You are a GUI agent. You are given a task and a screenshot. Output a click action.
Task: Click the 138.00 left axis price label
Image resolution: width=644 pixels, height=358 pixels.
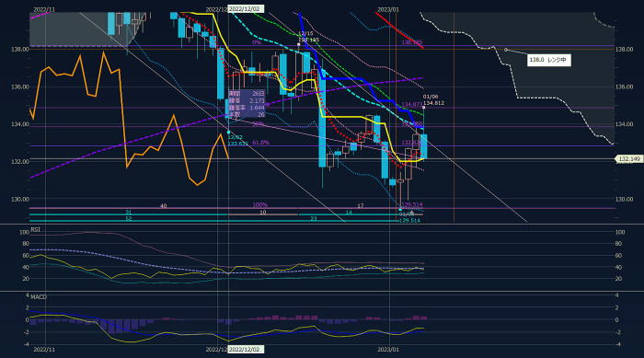(20, 49)
